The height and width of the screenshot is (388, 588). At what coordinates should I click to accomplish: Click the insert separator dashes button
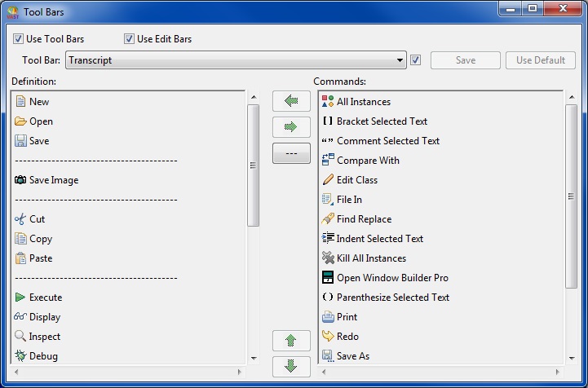point(291,153)
